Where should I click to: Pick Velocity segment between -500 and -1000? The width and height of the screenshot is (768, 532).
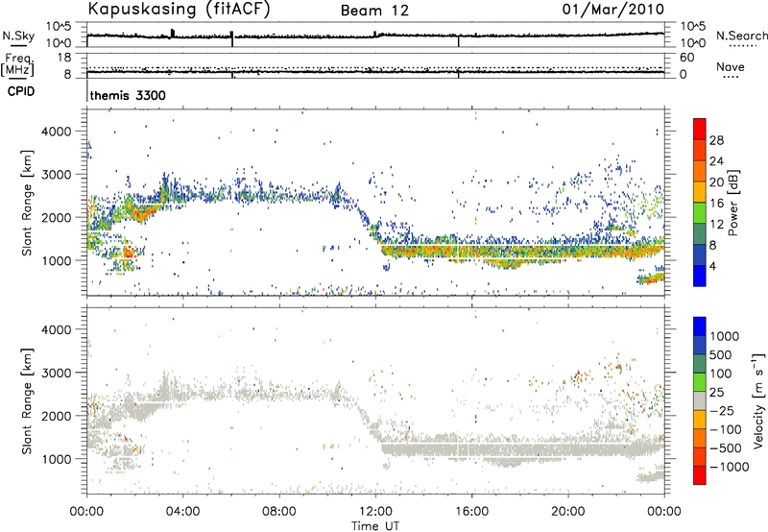tap(700, 456)
